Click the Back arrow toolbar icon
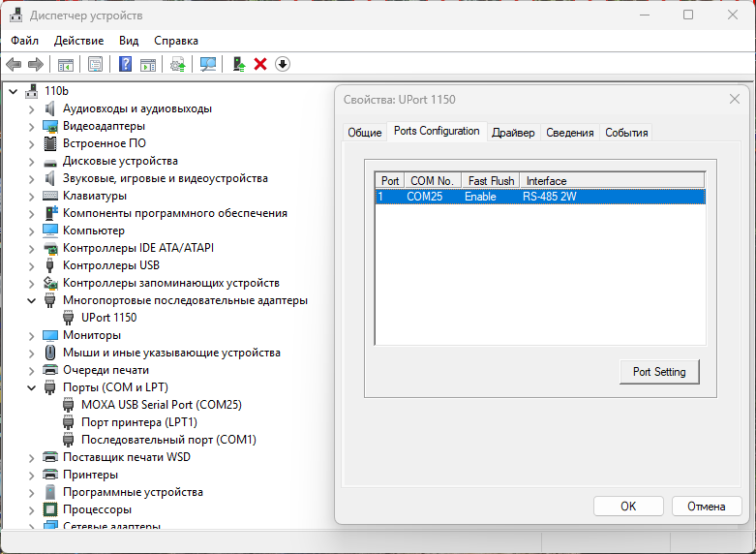The height and width of the screenshot is (554, 756). 14,64
